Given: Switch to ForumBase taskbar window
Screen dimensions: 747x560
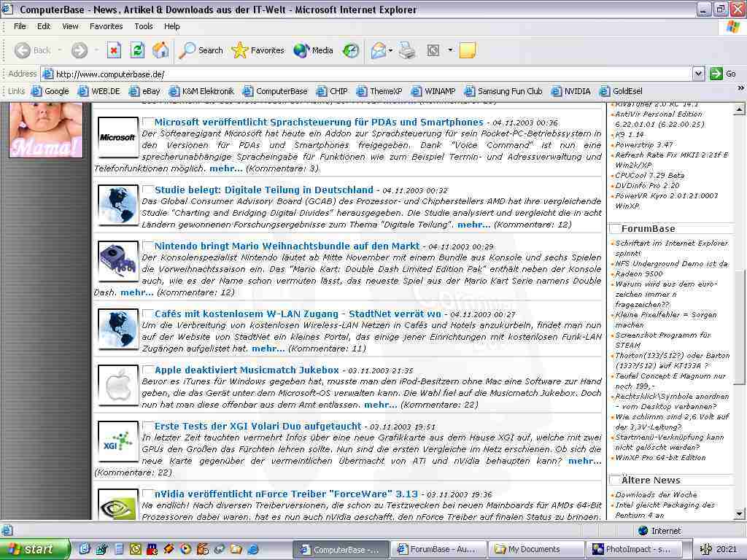Looking at the screenshot, I should click(x=440, y=549).
